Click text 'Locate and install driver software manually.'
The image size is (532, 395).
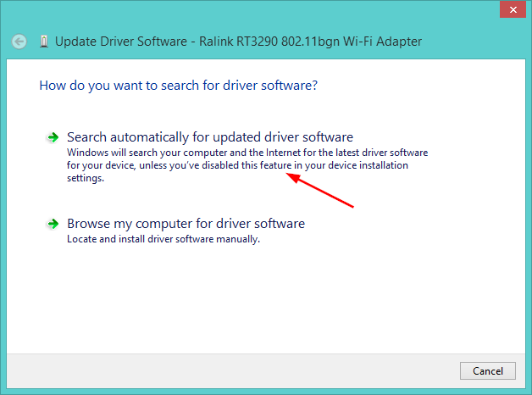[163, 239]
